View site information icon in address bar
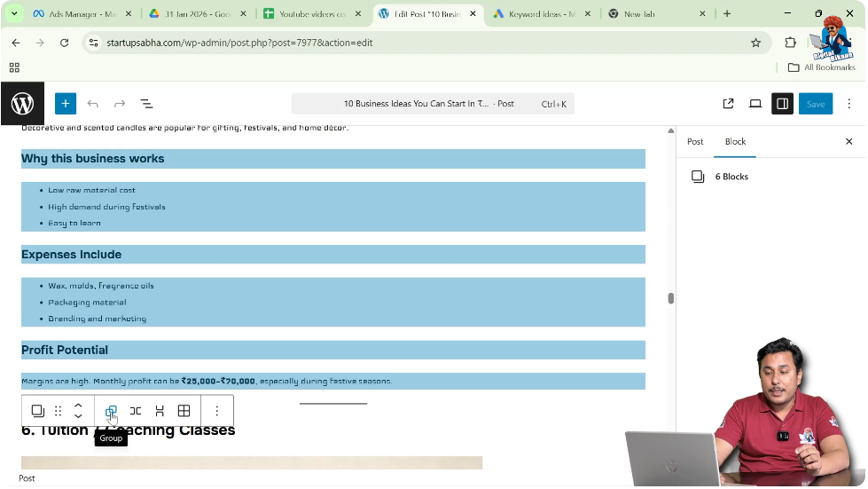Viewport: 868px width, 489px height. point(94,43)
